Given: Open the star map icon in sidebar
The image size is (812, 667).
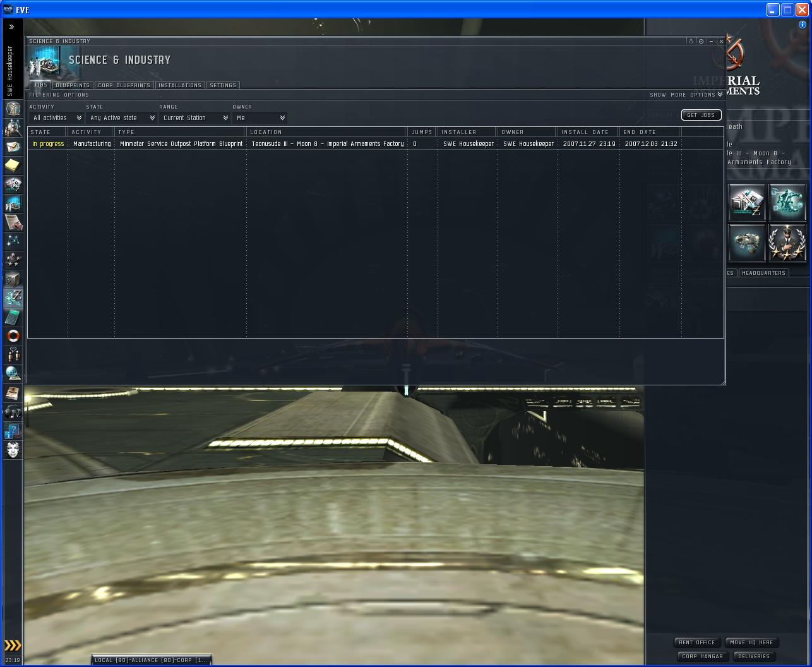Looking at the screenshot, I should coord(13,241).
